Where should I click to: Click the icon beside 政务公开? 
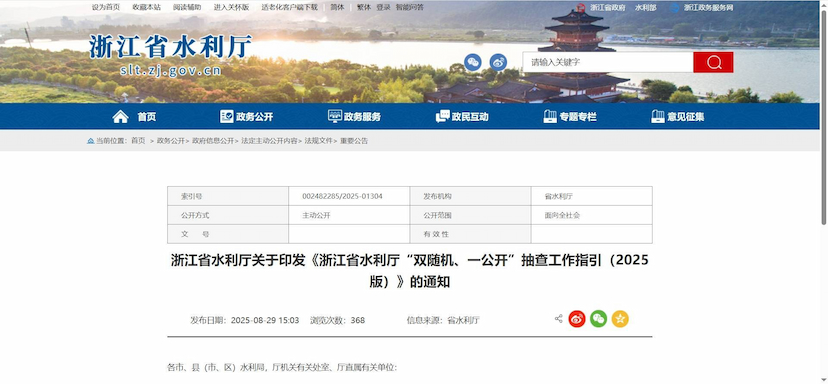227,117
